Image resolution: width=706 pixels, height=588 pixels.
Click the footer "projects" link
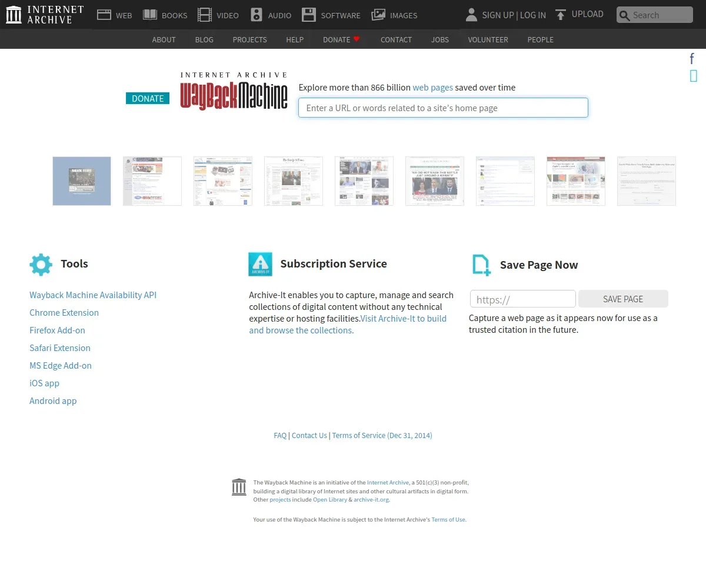pos(280,500)
